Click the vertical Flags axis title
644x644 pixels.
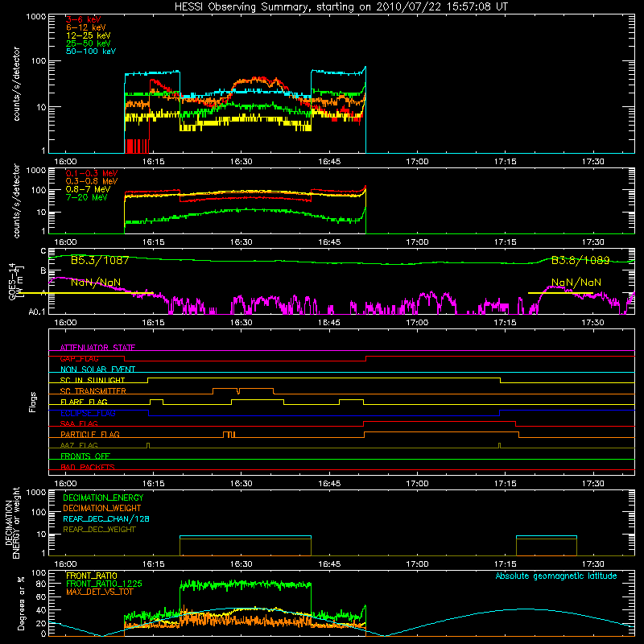(33, 402)
